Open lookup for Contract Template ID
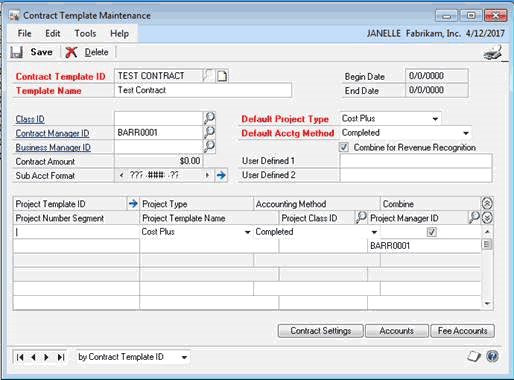This screenshot has height=380, width=514. (208, 76)
